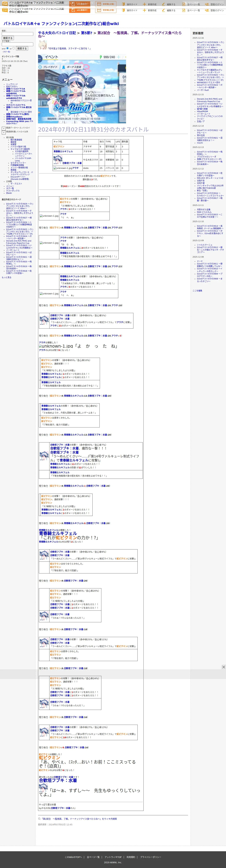226x868 pixels.
Task: Click 虹ピクミン in the character table
Action: coord(59,146)
